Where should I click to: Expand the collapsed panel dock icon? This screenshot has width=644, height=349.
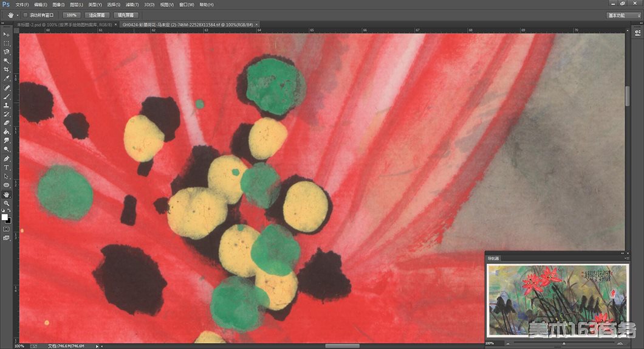(x=637, y=32)
